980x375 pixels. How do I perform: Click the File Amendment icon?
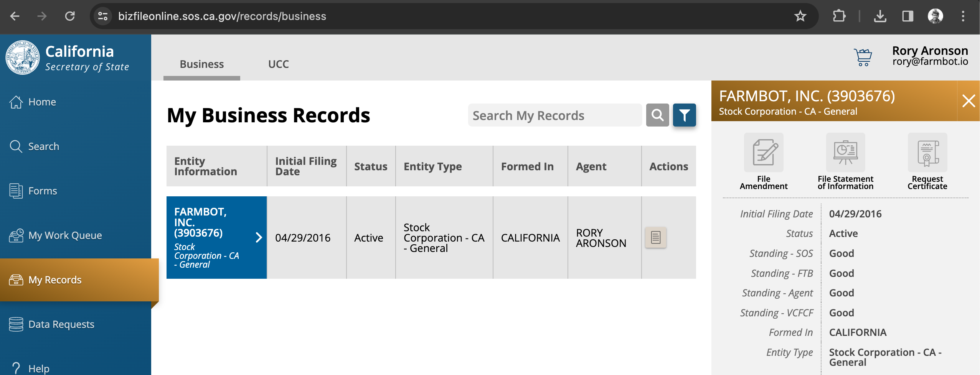click(x=763, y=153)
